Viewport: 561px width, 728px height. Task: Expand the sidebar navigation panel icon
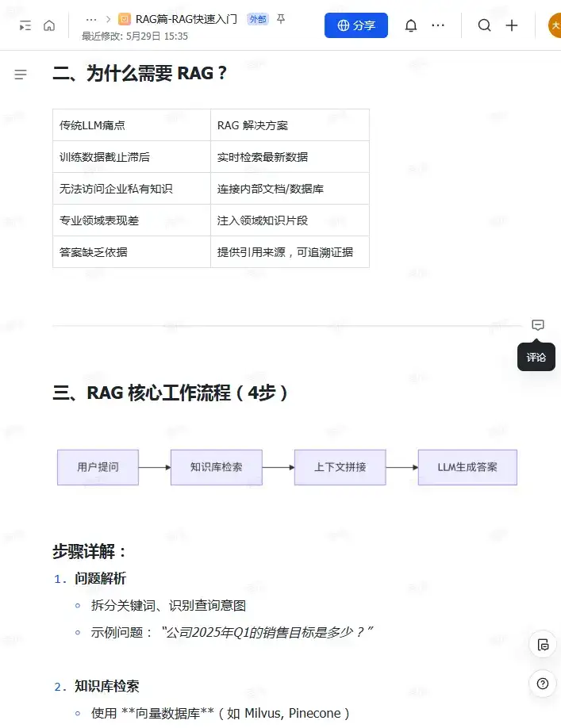25,25
